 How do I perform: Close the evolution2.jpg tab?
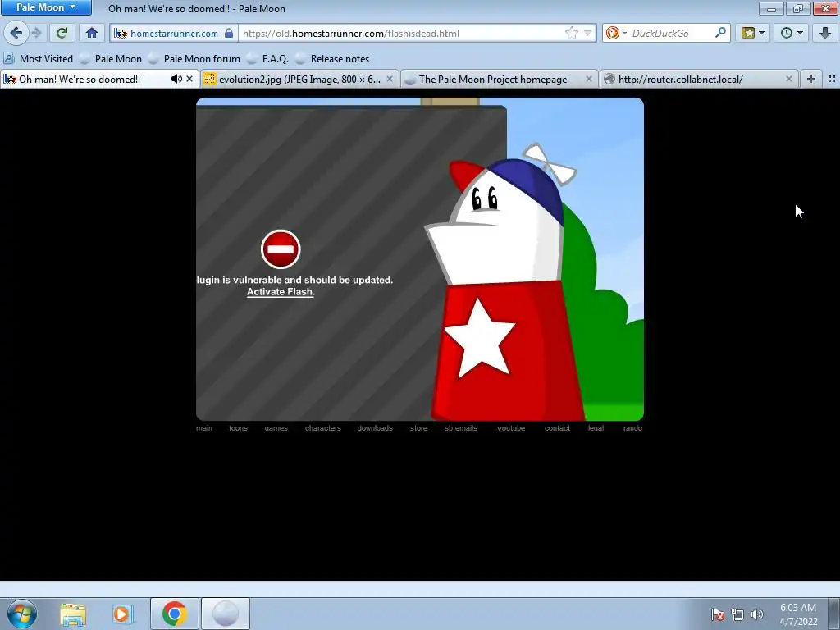tap(390, 80)
